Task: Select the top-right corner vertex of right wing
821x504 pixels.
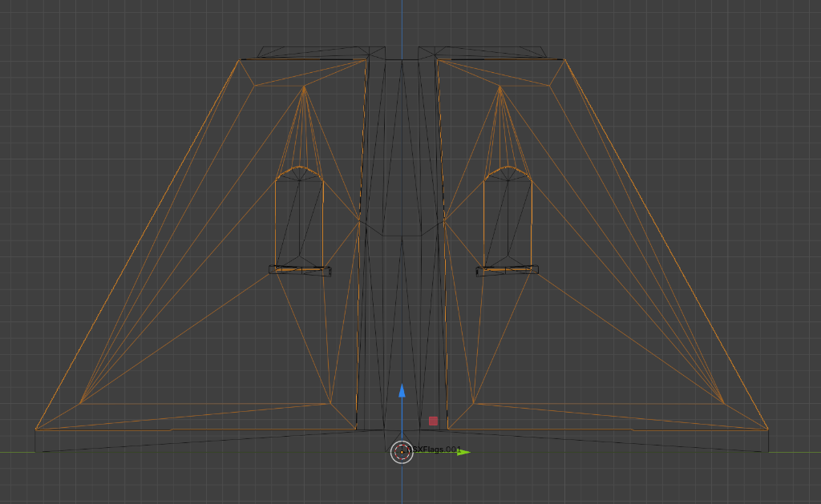Action: click(564, 59)
